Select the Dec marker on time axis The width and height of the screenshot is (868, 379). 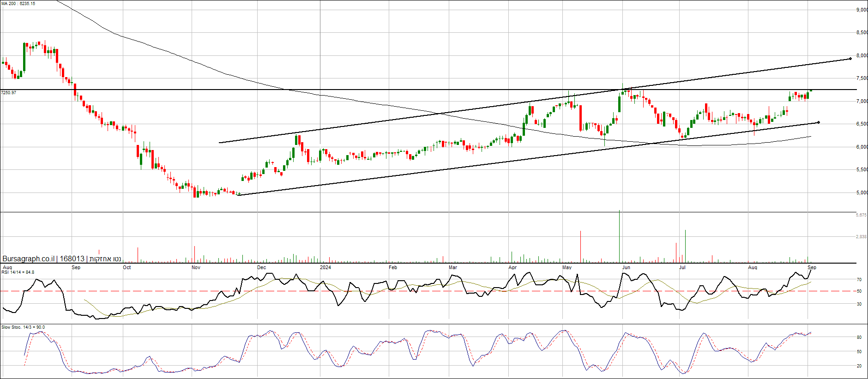click(262, 267)
